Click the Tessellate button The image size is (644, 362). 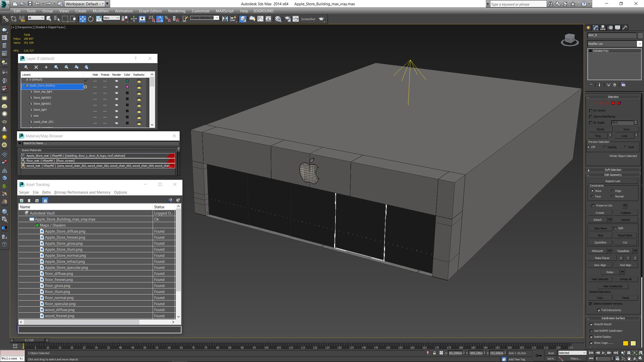[623, 251]
